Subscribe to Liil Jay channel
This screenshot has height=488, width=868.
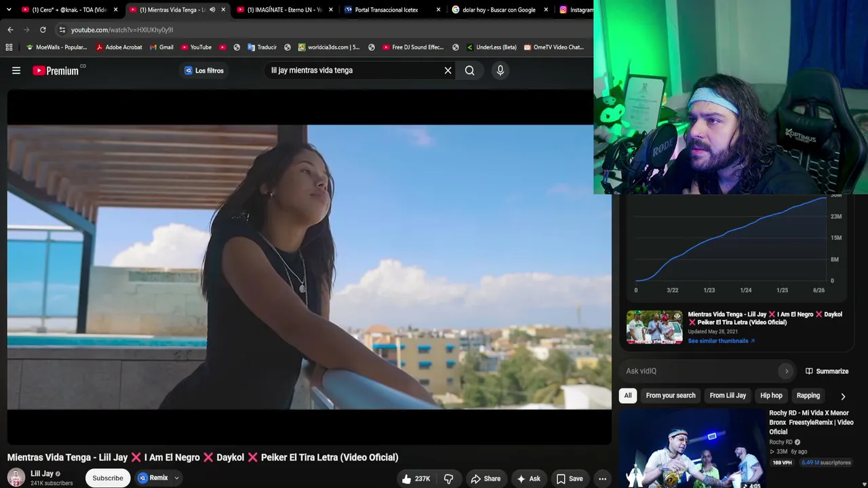coord(108,478)
